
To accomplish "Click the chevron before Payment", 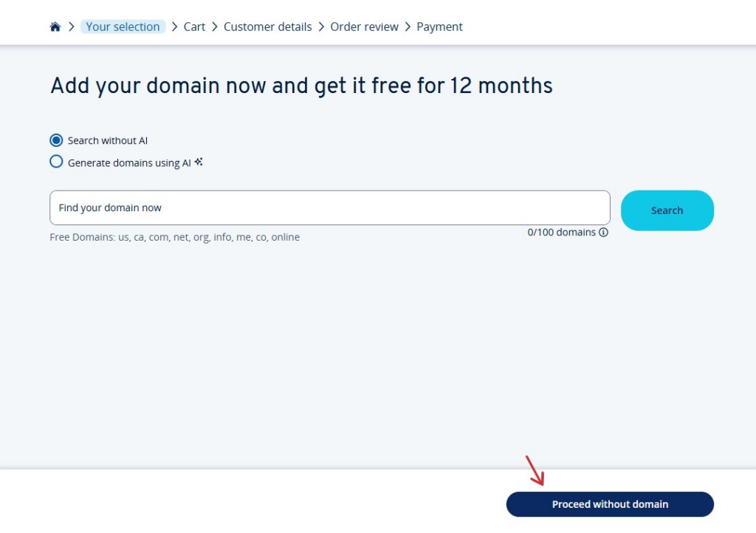I will pyautogui.click(x=409, y=27).
